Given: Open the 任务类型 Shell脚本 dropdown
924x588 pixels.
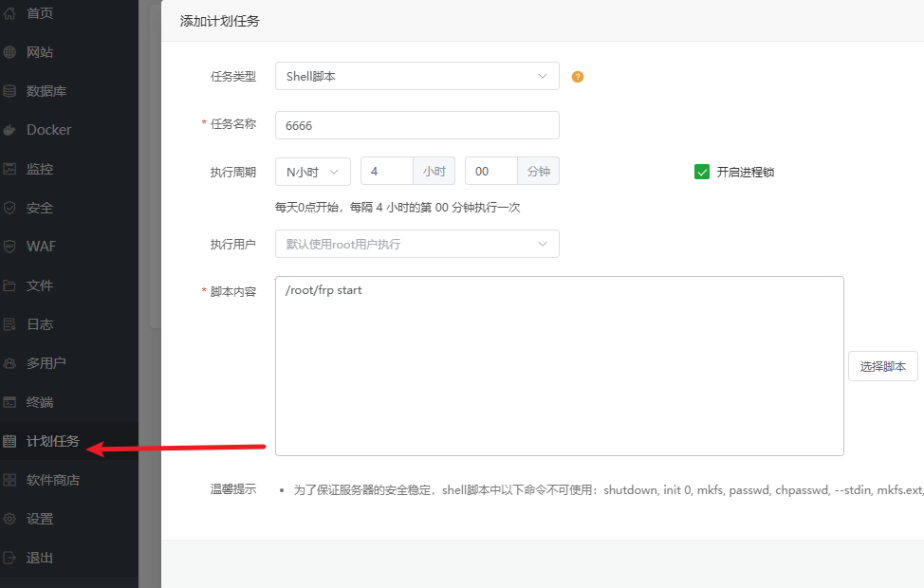Looking at the screenshot, I should (x=416, y=76).
